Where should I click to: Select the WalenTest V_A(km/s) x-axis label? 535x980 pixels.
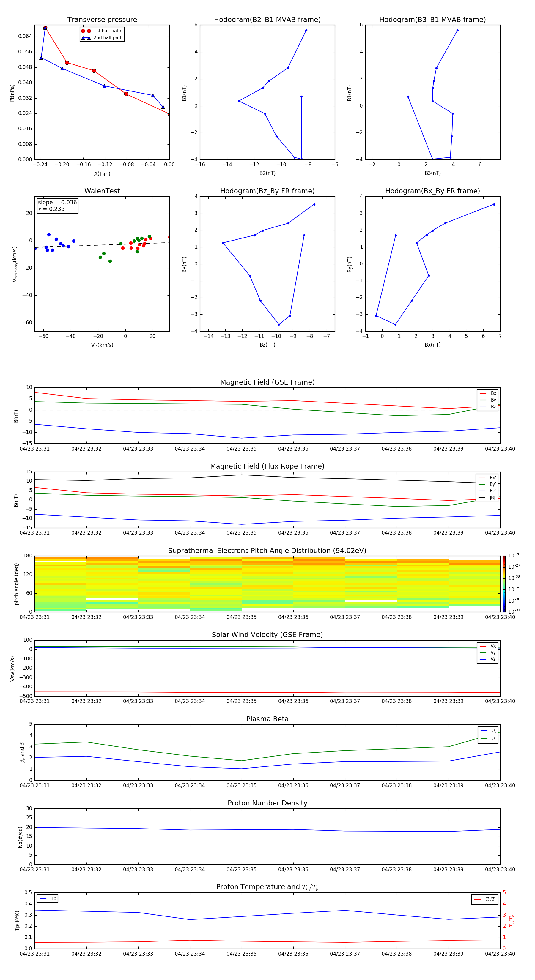click(x=102, y=345)
